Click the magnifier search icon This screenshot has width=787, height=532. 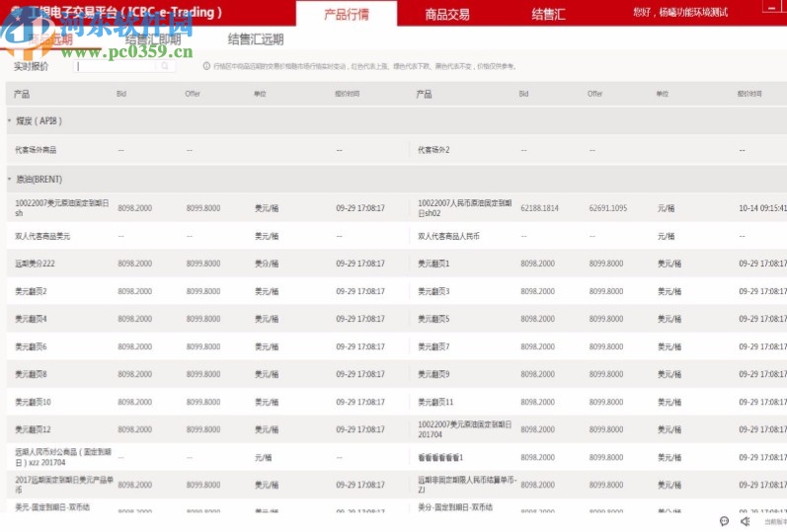point(165,66)
